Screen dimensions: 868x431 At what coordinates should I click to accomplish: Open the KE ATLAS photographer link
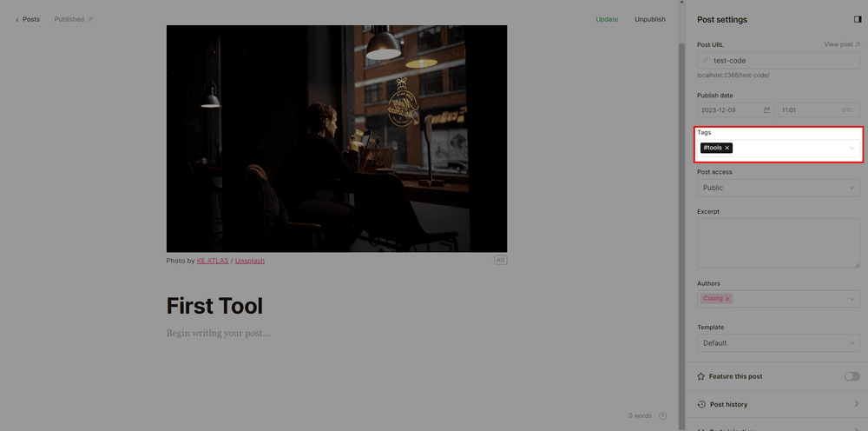click(213, 261)
